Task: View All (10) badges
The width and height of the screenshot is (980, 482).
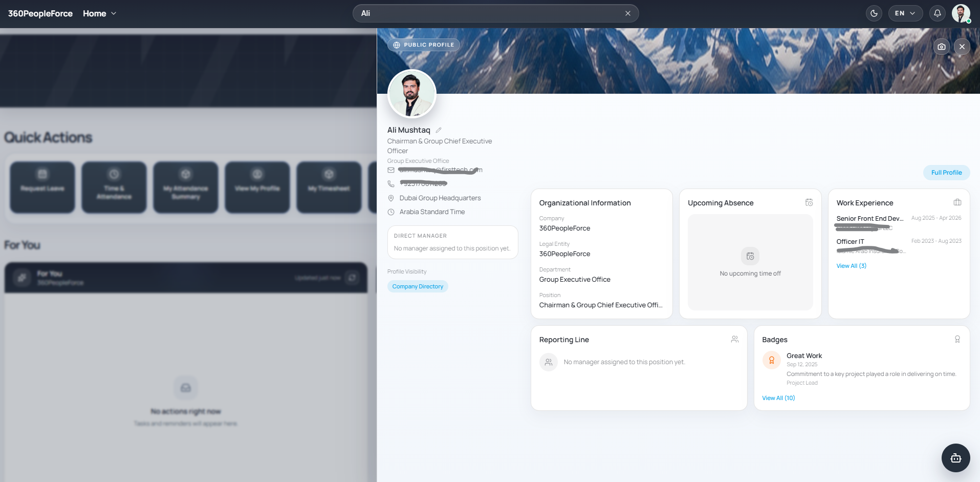Action: point(778,398)
